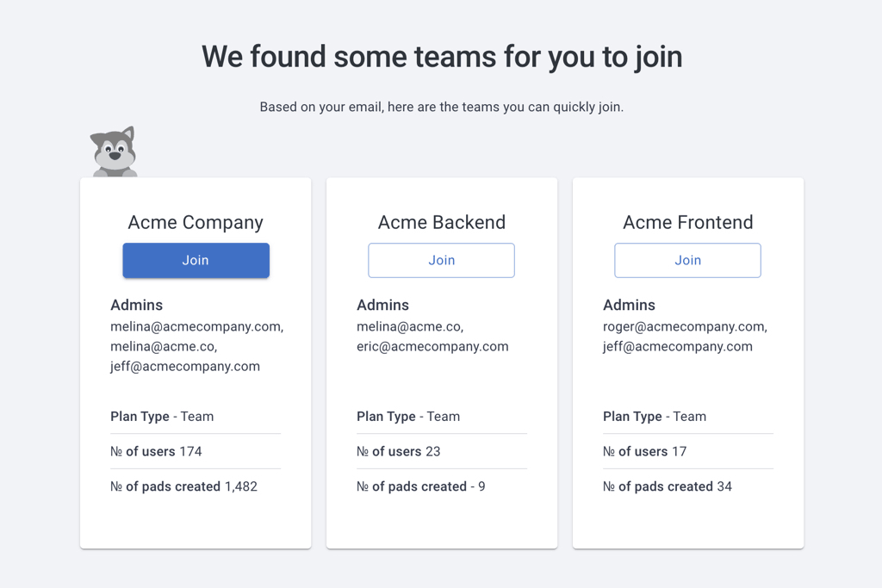Select the Acme Frontend card title
882x588 pixels.
(x=687, y=222)
